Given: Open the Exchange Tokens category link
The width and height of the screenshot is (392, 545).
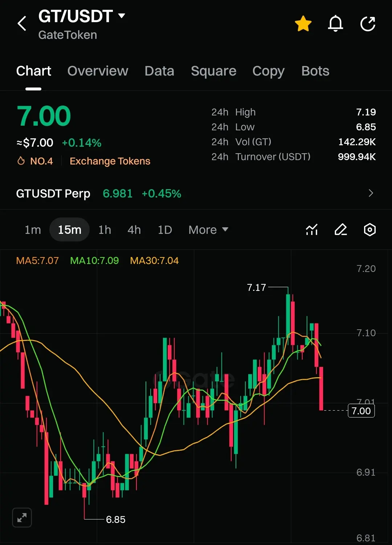Looking at the screenshot, I should 110,161.
